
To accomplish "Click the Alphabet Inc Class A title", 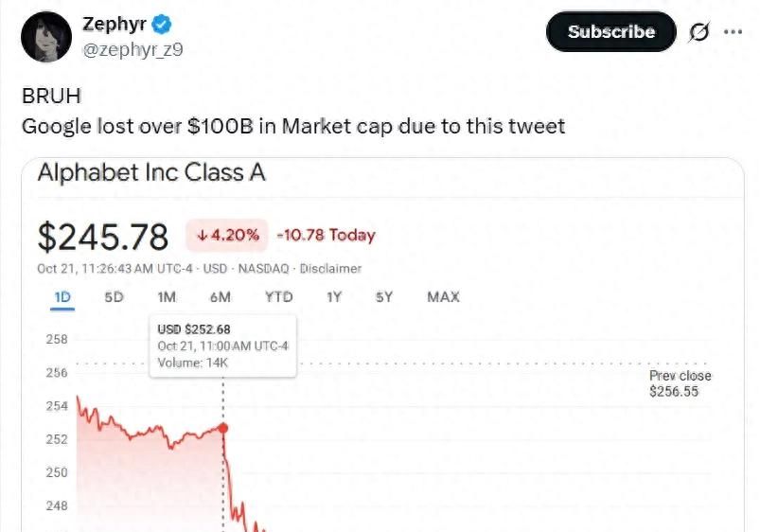I will pos(151,173).
